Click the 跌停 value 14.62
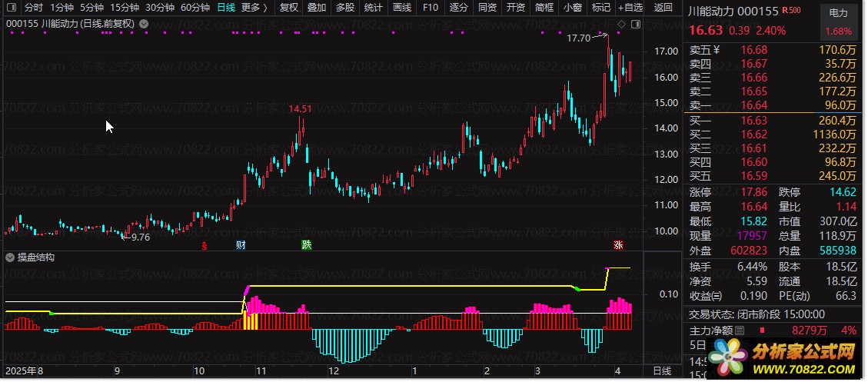The image size is (868, 382). click(x=843, y=192)
